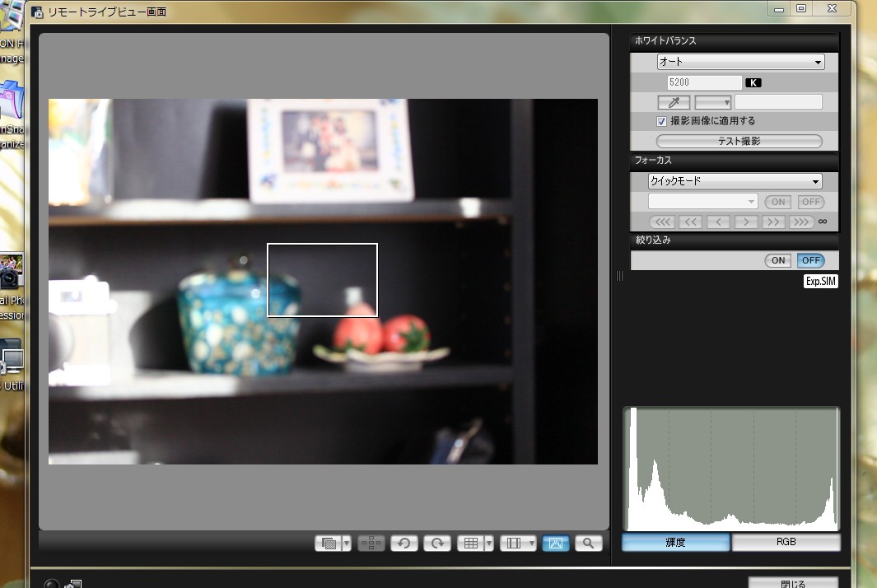Click the <<< large near-focus step

click(x=662, y=222)
